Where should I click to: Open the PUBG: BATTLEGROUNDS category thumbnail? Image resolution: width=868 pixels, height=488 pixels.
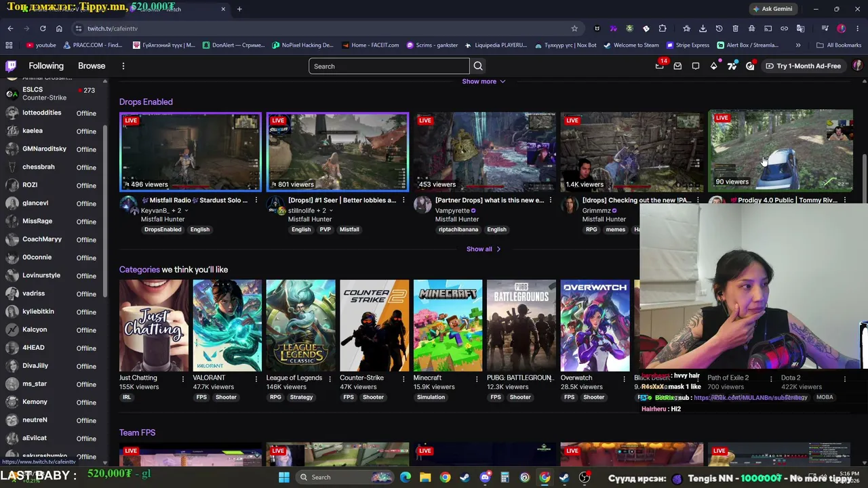521,326
